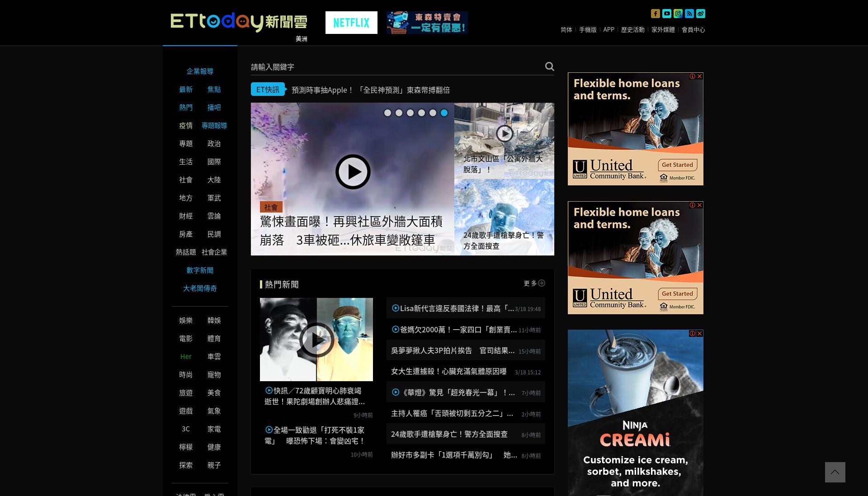Open 熱門 in the sidebar
868x496 pixels.
186,107
